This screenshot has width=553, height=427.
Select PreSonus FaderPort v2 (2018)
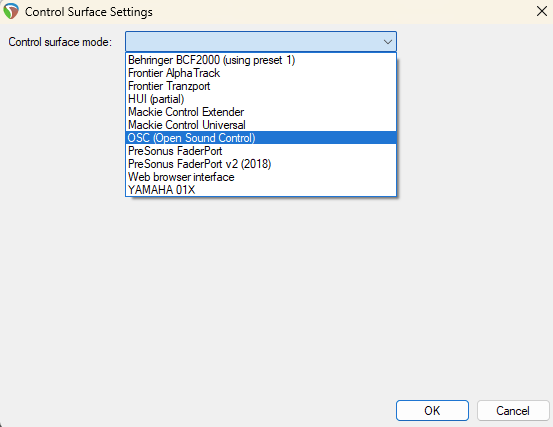261,164
